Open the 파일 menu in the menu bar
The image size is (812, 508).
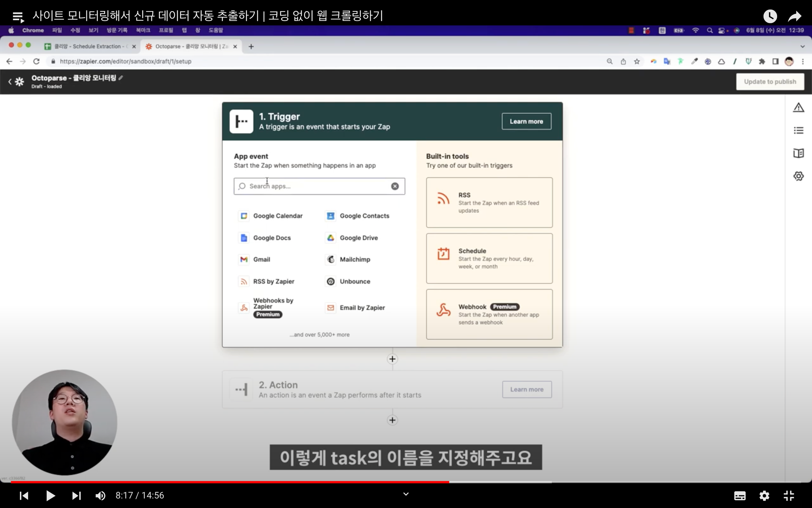tap(57, 30)
